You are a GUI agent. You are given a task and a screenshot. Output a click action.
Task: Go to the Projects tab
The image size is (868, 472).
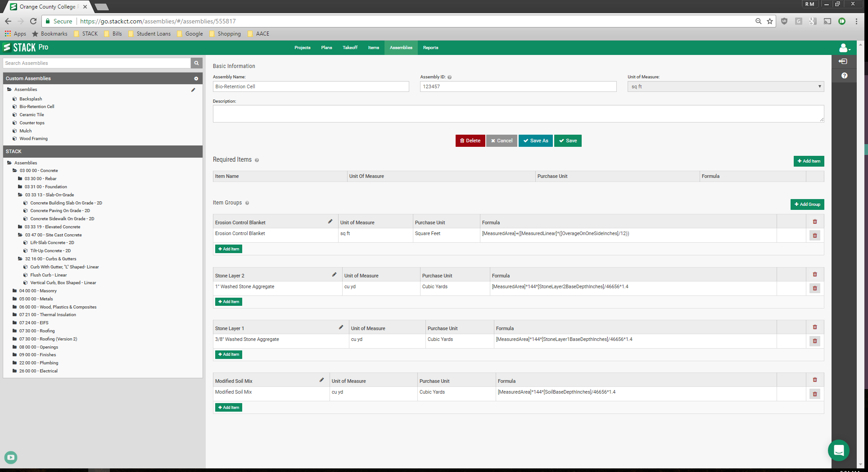coord(303,48)
